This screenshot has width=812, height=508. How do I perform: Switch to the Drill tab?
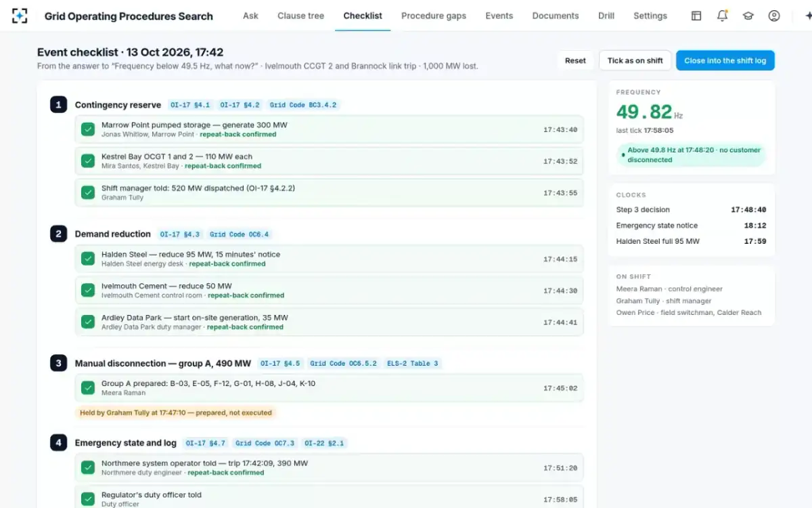[x=606, y=16]
